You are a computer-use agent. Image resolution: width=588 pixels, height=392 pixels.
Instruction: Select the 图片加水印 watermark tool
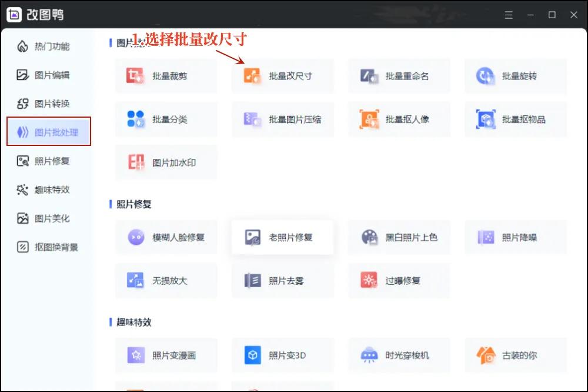[x=166, y=162]
